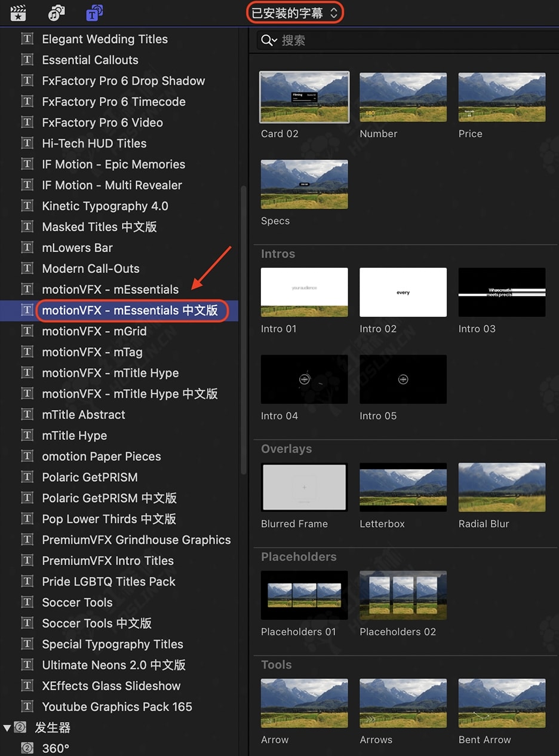This screenshot has height=756, width=559.
Task: Focus the 搜索 search field
Action: [406, 40]
